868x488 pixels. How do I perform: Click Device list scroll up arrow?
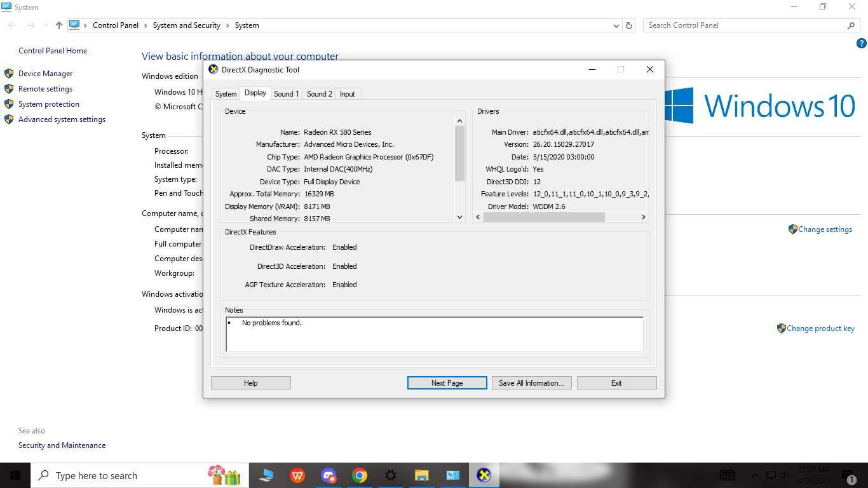(x=460, y=121)
